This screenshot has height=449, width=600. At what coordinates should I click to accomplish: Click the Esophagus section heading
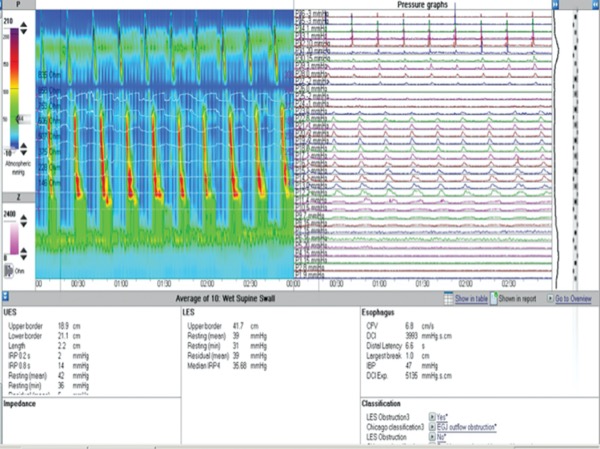[x=378, y=312]
